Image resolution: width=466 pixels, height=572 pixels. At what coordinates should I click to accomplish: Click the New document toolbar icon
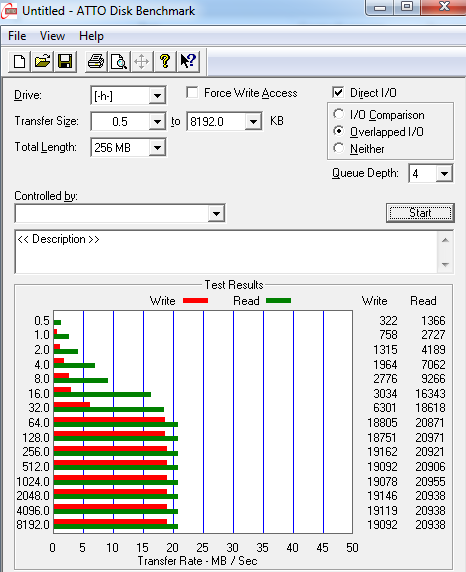pyautogui.click(x=20, y=61)
